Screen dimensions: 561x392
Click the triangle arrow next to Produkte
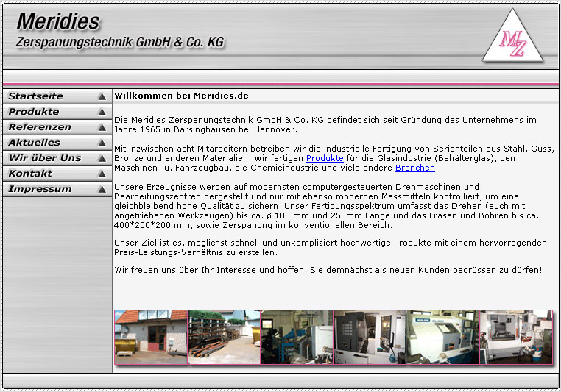tap(102, 112)
